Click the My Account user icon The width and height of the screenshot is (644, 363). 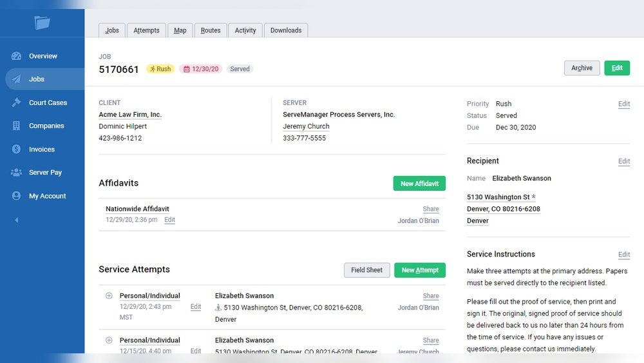click(17, 195)
